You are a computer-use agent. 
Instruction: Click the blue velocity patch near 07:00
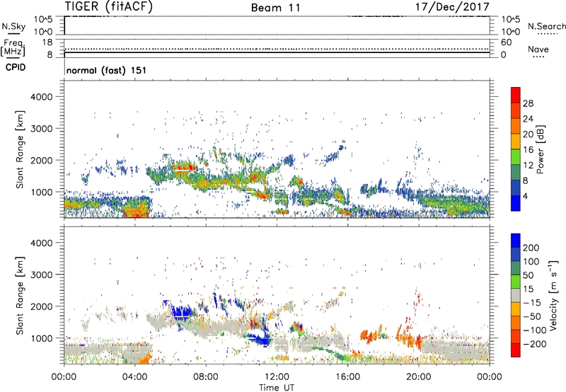(182, 313)
